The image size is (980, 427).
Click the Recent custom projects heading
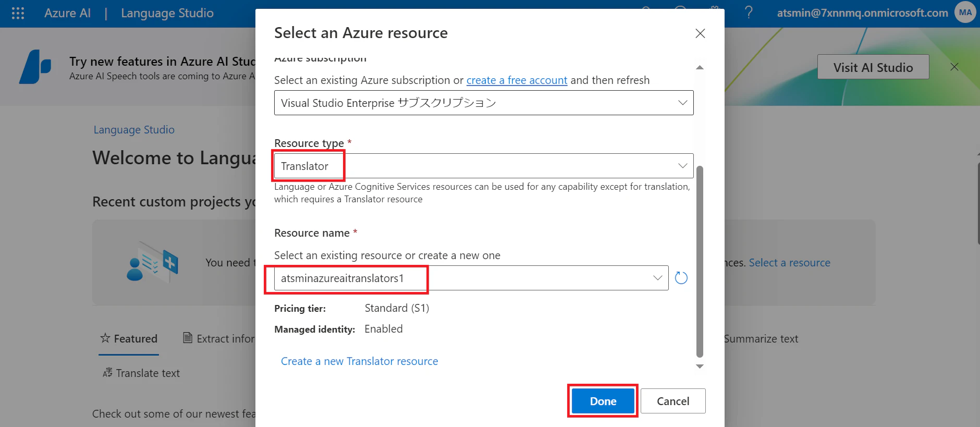[x=174, y=202]
